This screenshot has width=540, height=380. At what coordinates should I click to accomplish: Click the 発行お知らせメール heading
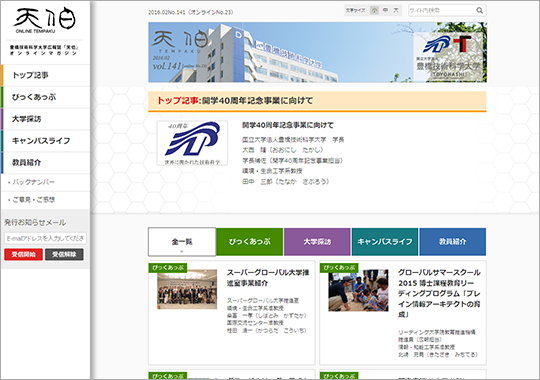(x=35, y=223)
